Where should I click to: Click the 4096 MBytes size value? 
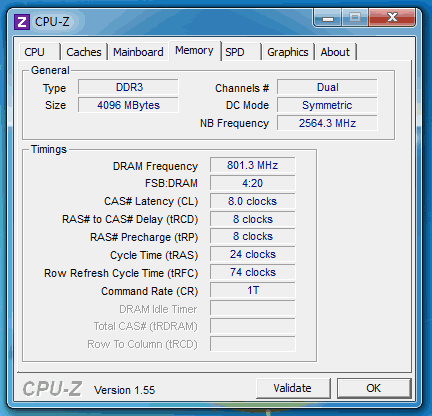[x=128, y=105]
